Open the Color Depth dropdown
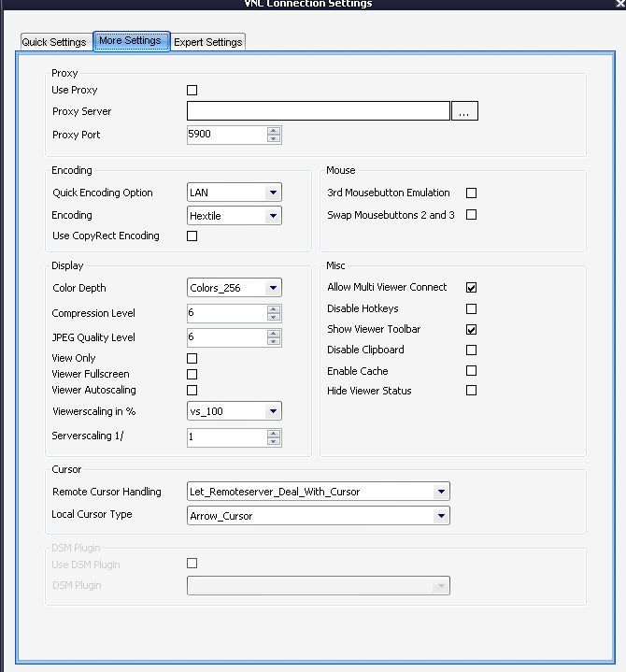Screen dimensions: 626x672 pyautogui.click(x=235, y=288)
